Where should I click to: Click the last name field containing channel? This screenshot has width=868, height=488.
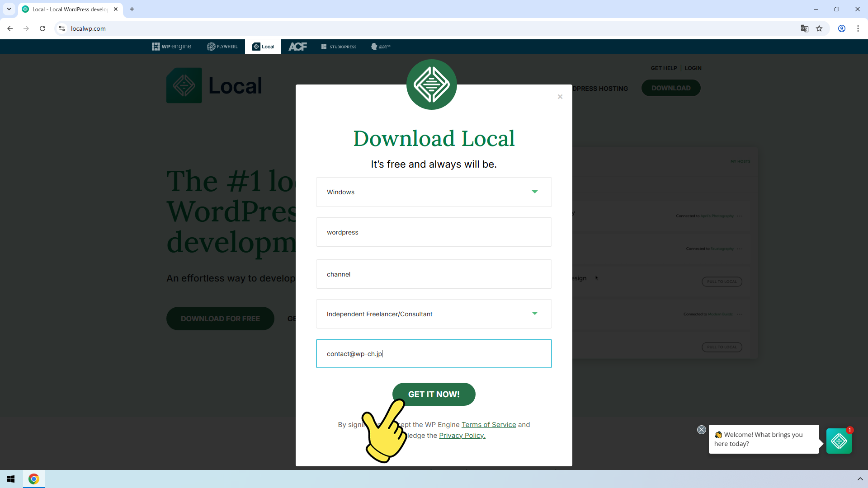pos(434,274)
